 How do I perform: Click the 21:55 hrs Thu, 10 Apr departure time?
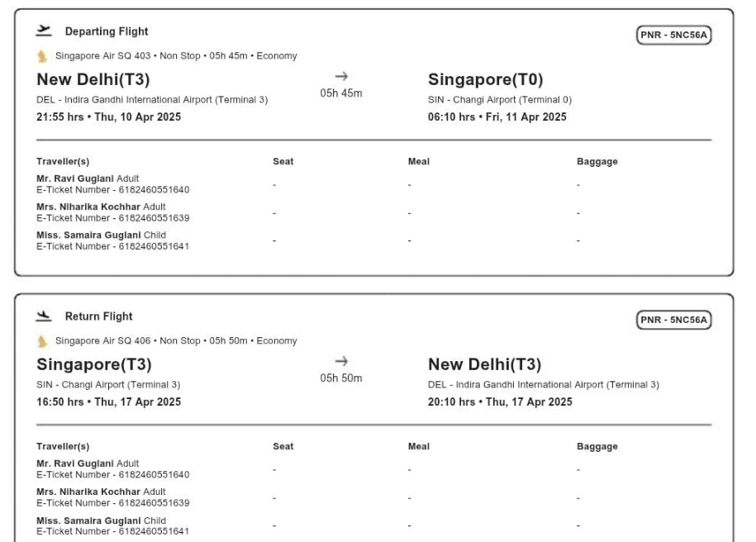(x=108, y=117)
